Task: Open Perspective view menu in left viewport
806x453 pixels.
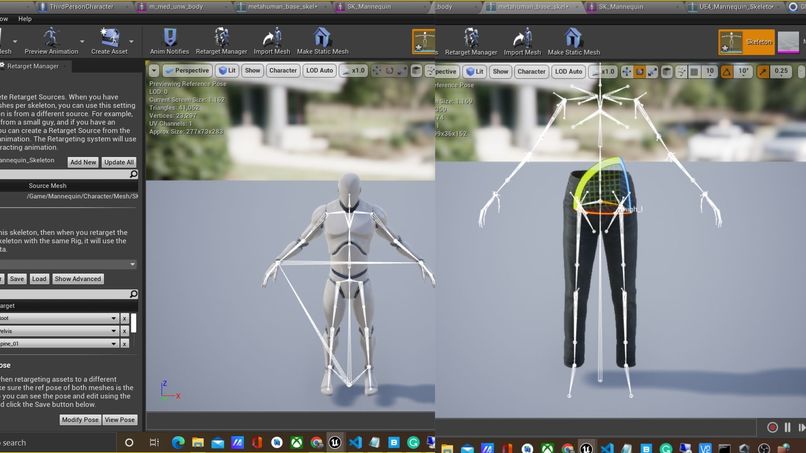Action: [187, 70]
